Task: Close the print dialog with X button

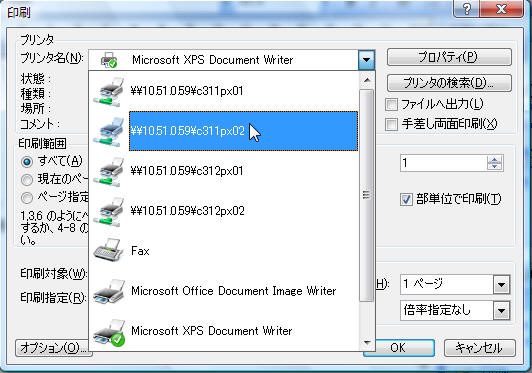Action: pyautogui.click(x=501, y=8)
